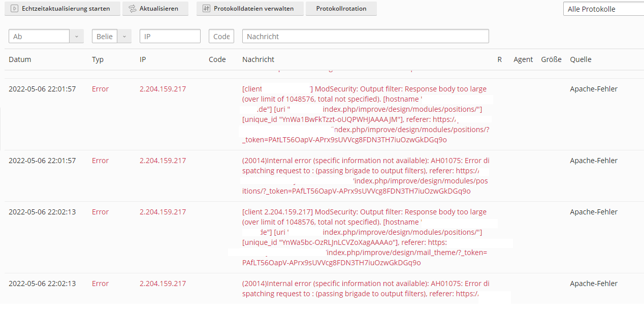Image resolution: width=644 pixels, height=314 pixels.
Task: Click the Ab date filter field
Action: (39, 37)
